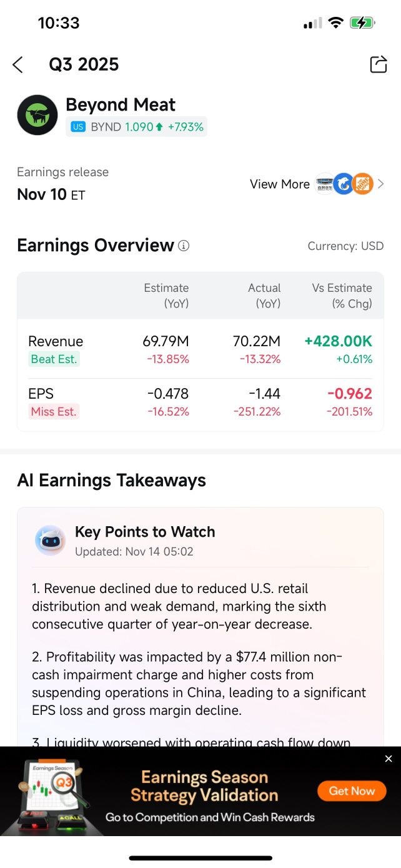The image size is (401, 868).
Task: Tap the US market tag
Action: click(78, 127)
